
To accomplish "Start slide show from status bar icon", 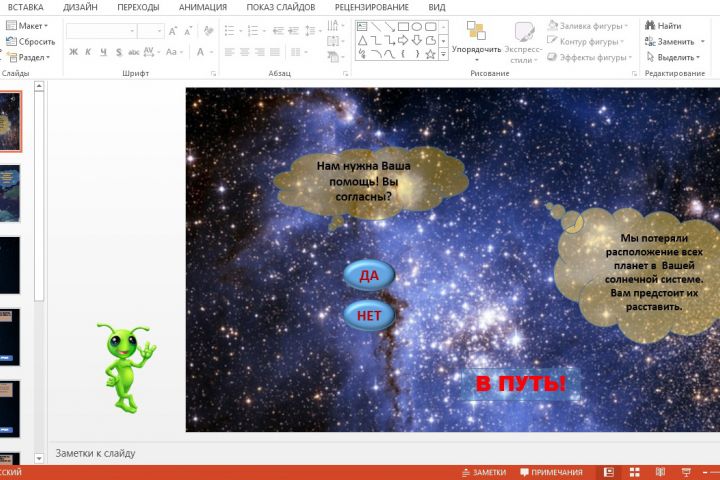I will (x=686, y=472).
